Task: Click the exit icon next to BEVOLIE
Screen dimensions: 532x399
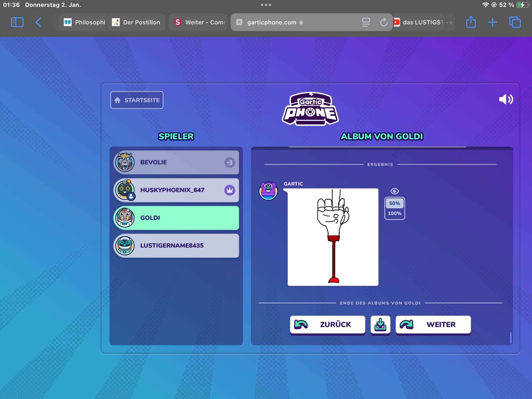Action: tap(229, 162)
